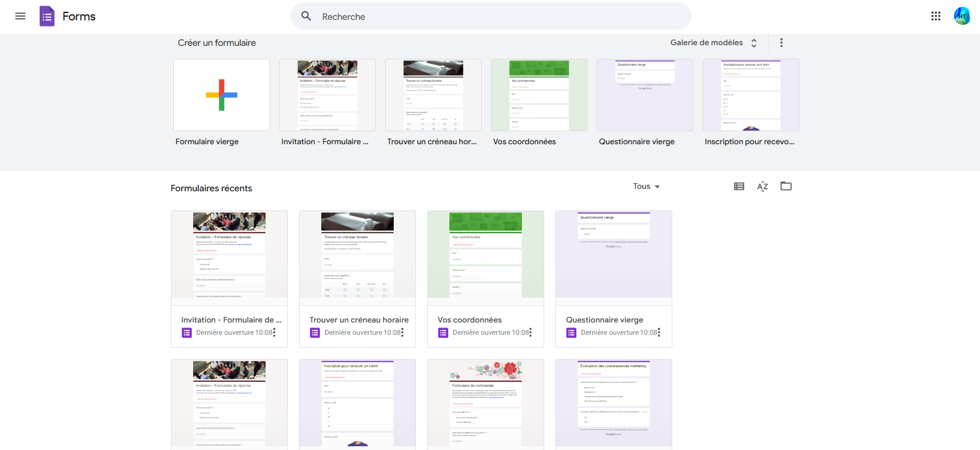Click the Questionnaire vierge template label
Viewport: 980px width, 450px height.
636,142
